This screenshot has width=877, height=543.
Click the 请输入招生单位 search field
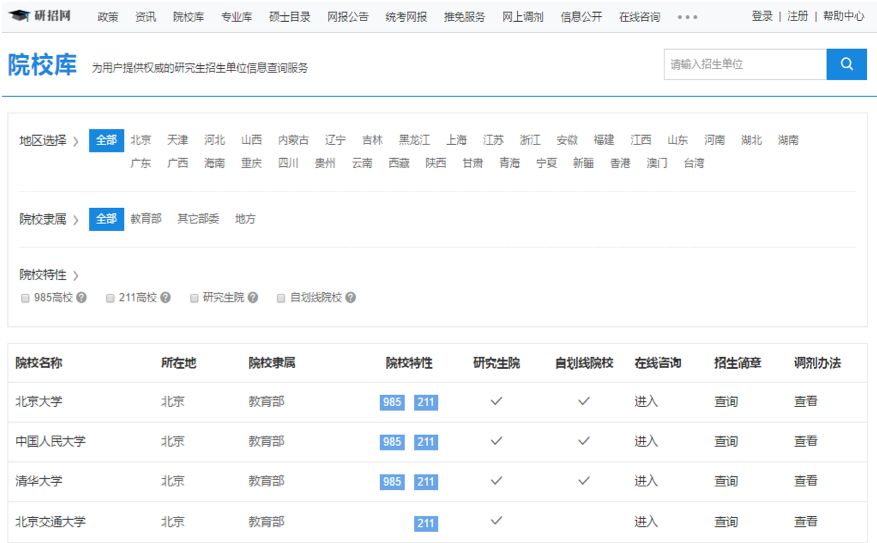click(744, 64)
